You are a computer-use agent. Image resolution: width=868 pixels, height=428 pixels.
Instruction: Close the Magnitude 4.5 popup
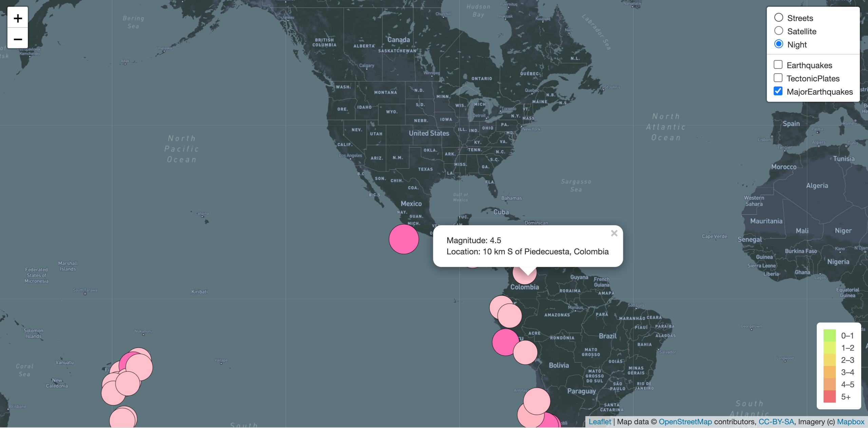[x=614, y=233]
